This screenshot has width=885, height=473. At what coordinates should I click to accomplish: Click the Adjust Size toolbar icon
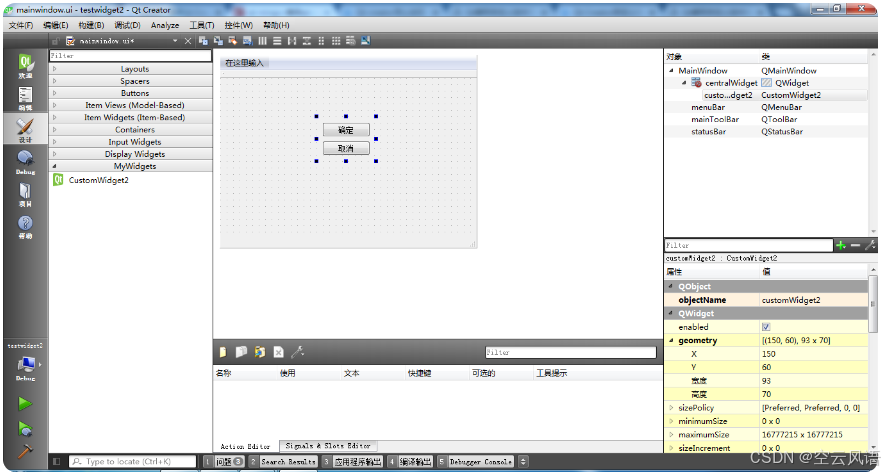pos(366,41)
